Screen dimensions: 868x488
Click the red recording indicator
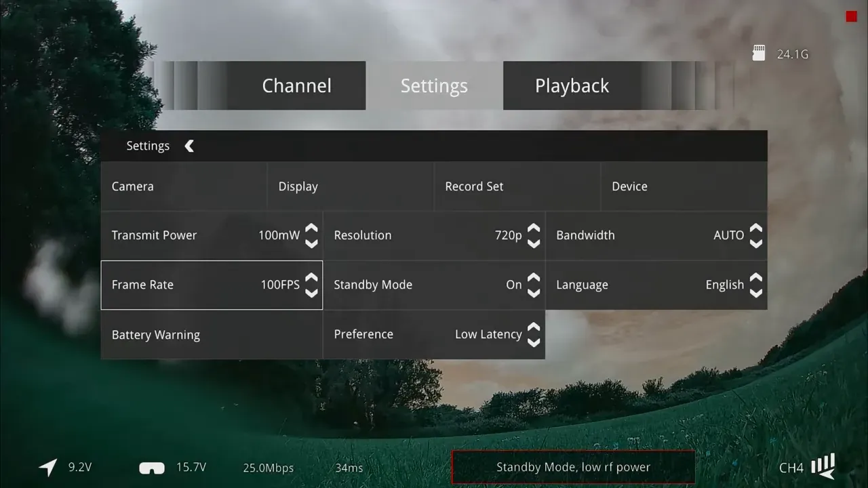pos(851,17)
